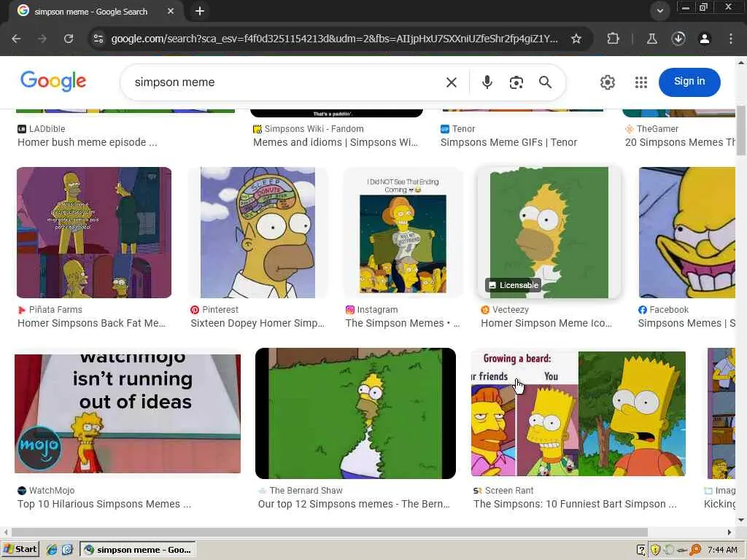Open Memes and idioms Simpsons Wiki link
The height and width of the screenshot is (560, 747).
tap(336, 142)
